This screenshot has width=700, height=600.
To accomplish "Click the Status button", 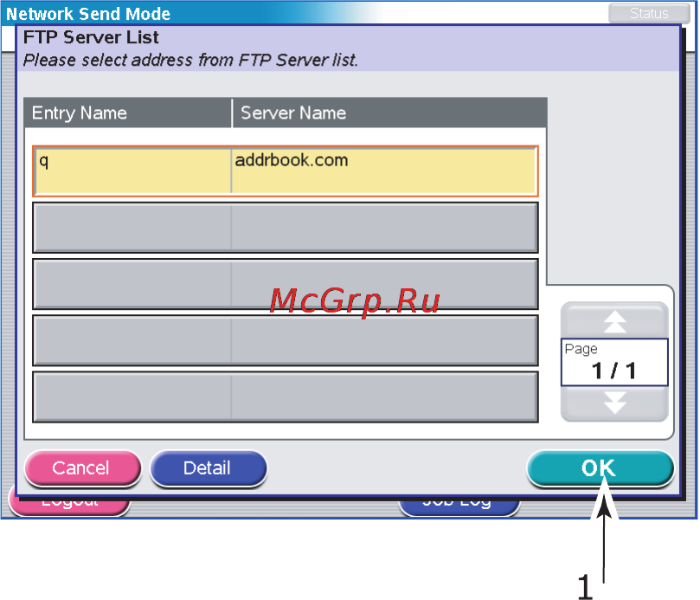I will coord(649,13).
